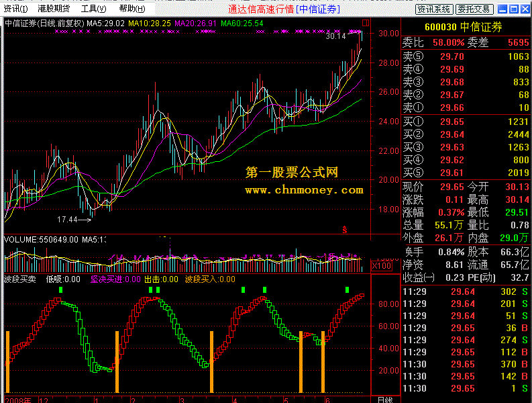Click the 30.00 price axis label
532x403 pixels.
pos(389,34)
